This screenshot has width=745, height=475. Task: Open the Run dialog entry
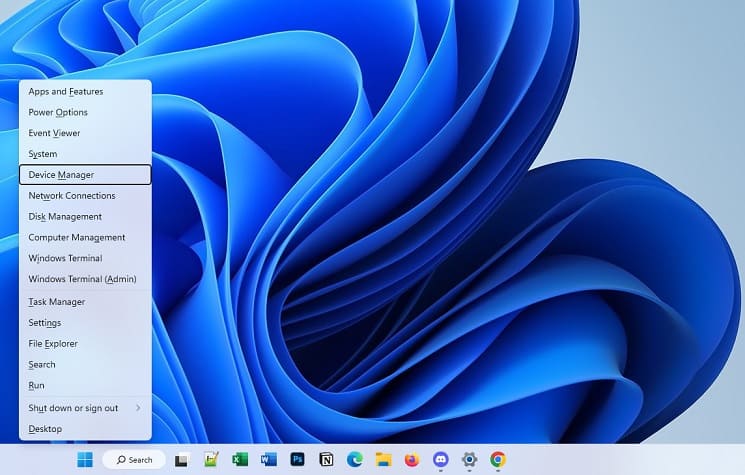point(86,386)
